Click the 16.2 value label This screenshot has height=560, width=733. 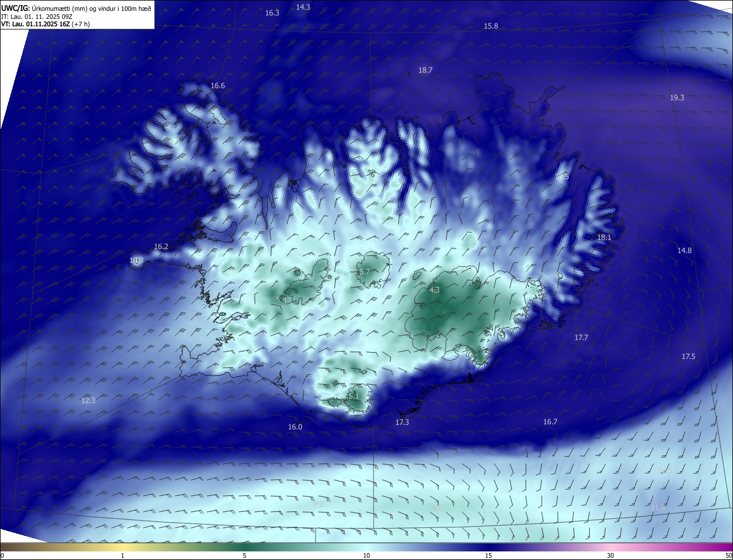tap(161, 247)
